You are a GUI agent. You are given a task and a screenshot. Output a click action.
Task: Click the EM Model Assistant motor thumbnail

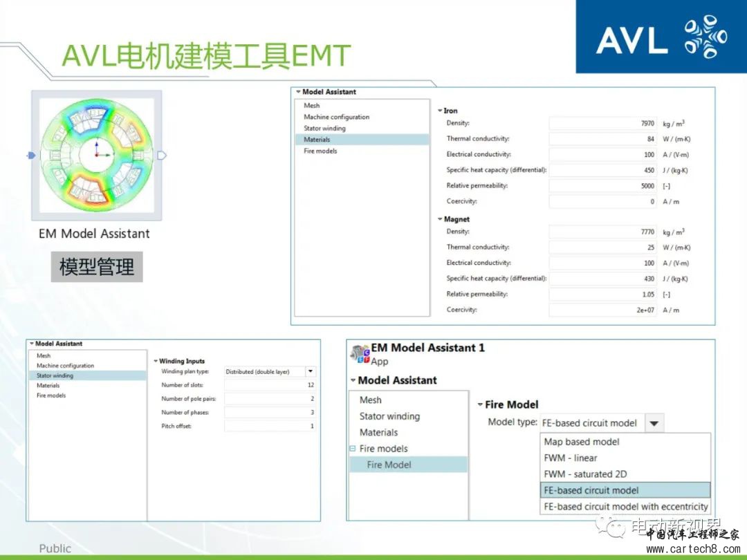pyautogui.click(x=97, y=156)
